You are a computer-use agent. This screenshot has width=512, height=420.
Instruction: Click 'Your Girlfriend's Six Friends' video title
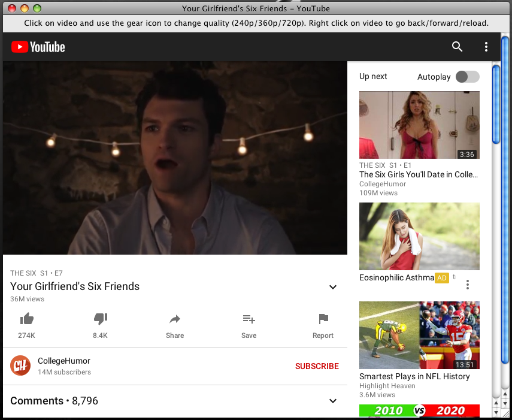75,286
